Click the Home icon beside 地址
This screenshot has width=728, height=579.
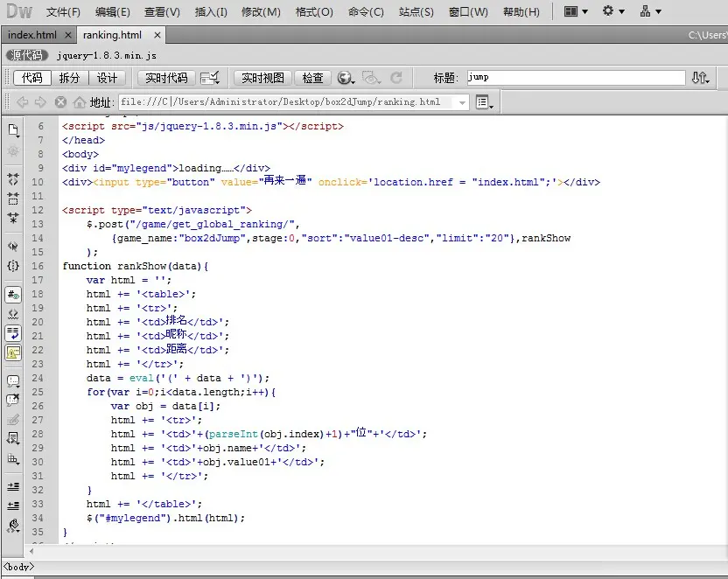pos(80,102)
